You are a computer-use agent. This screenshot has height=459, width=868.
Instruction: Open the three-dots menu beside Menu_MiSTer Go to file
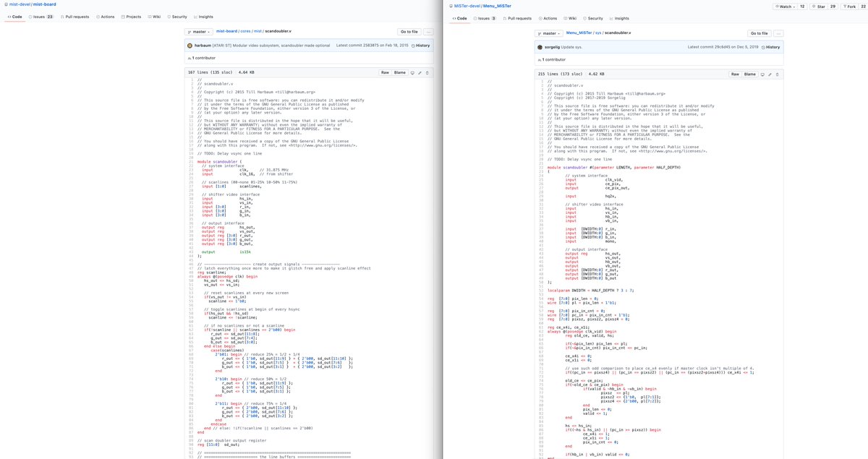point(779,33)
